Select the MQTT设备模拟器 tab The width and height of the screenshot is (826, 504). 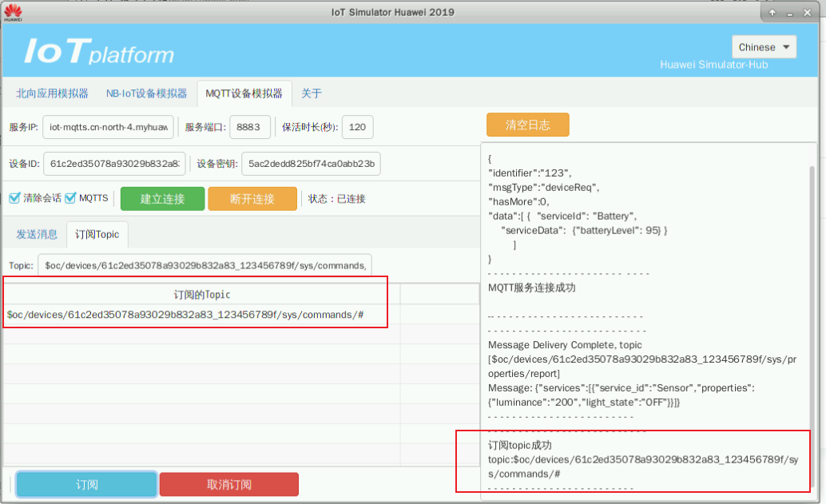[244, 93]
